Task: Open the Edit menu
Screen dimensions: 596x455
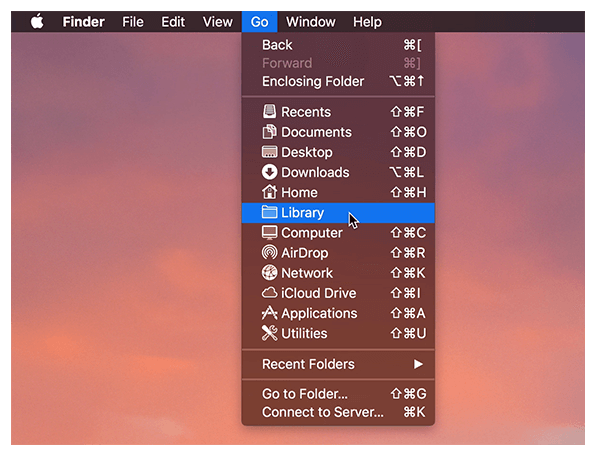Action: [x=173, y=22]
